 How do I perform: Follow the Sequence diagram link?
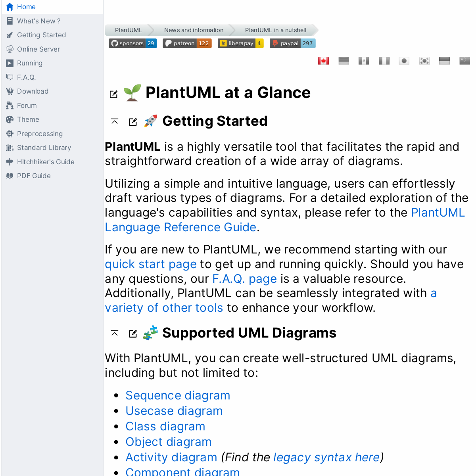click(178, 395)
